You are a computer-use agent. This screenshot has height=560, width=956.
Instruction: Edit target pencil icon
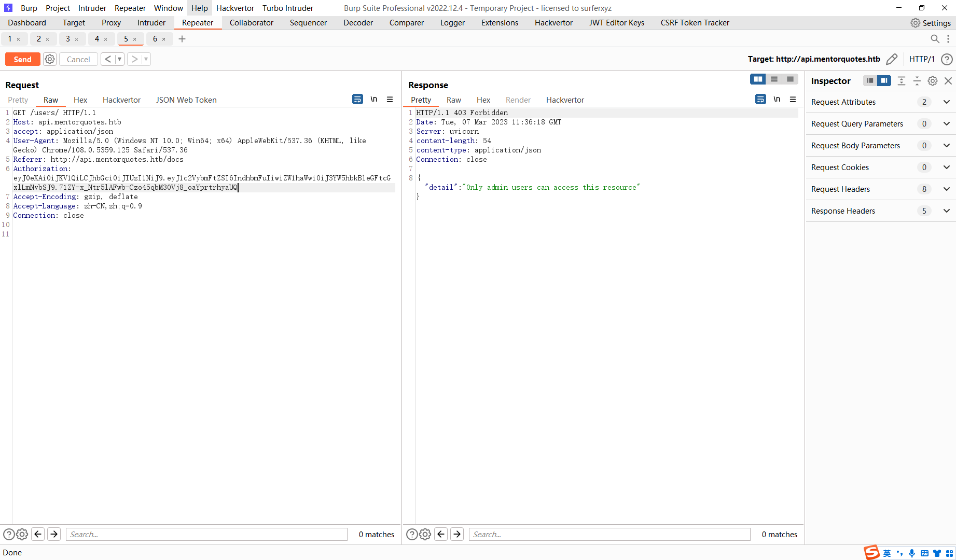coord(892,59)
